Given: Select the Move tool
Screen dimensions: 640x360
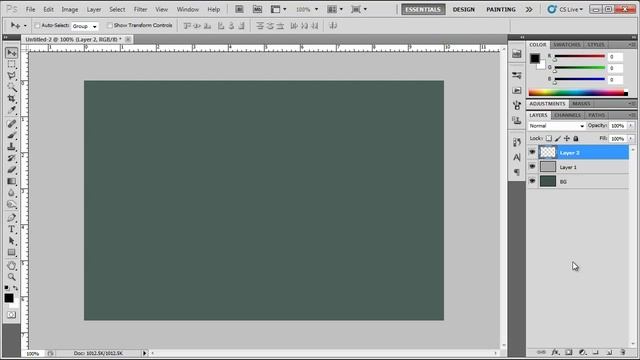Looking at the screenshot, I should pyautogui.click(x=11, y=53).
